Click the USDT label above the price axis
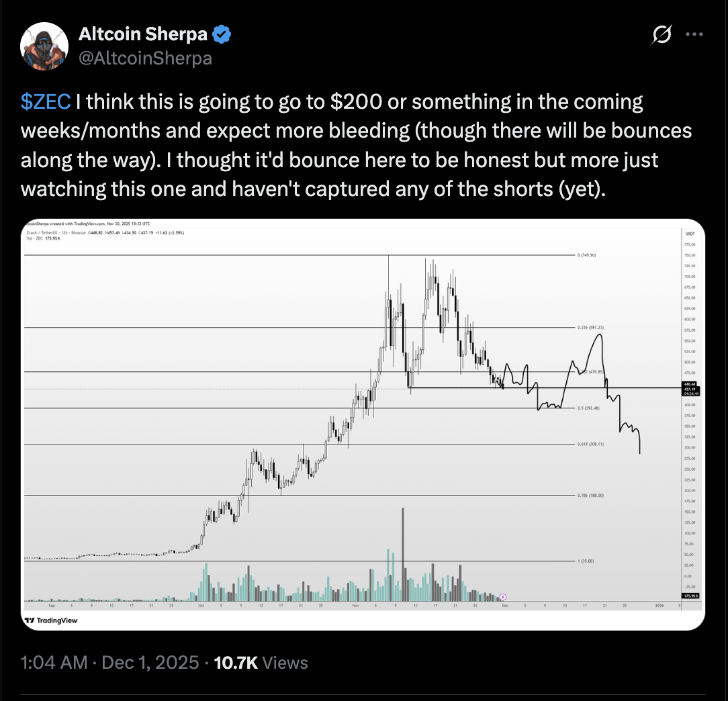 tap(689, 233)
